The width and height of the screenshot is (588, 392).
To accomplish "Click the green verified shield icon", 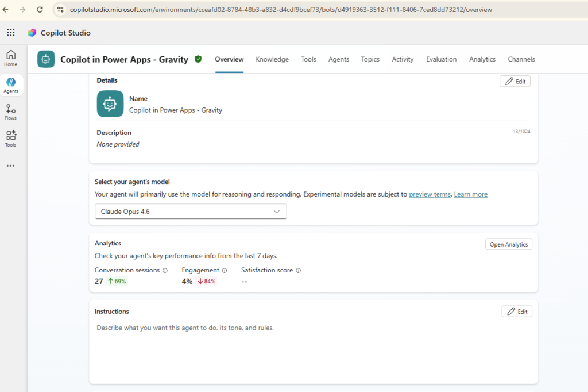I will click(198, 59).
